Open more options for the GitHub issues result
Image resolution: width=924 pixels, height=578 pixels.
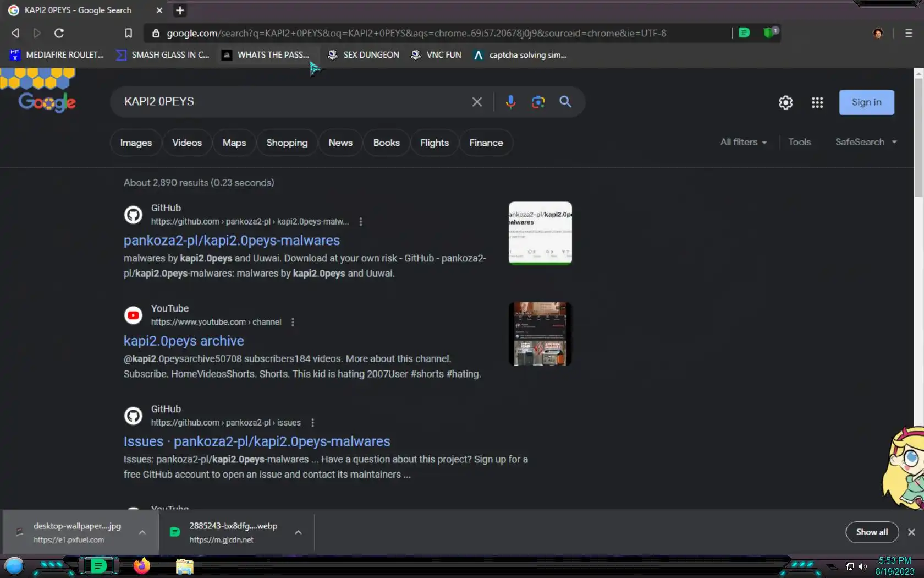[312, 423]
